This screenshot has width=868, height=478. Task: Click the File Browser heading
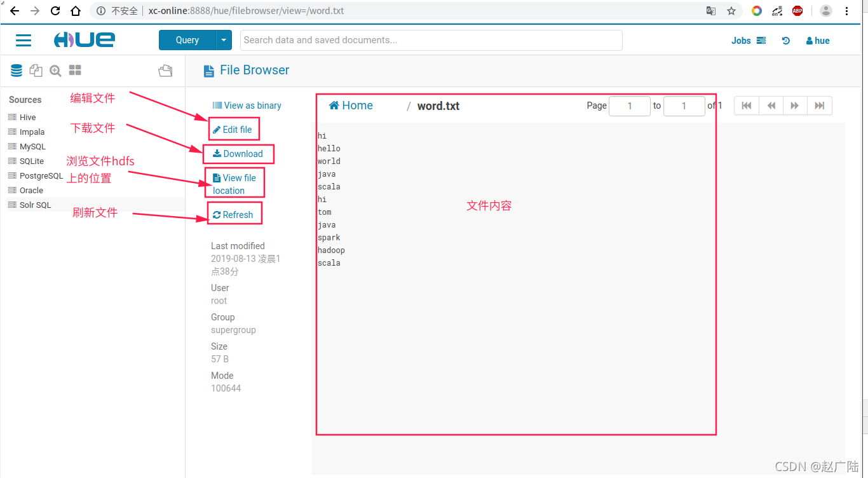(x=254, y=71)
